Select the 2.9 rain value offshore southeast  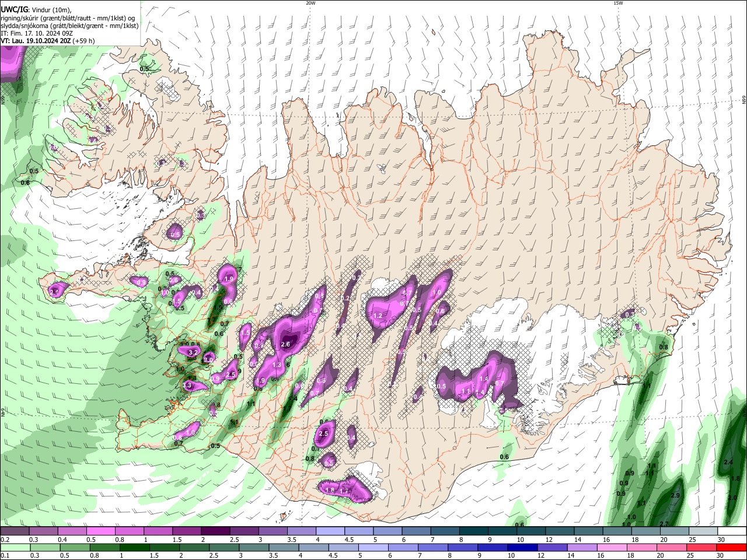(676, 495)
